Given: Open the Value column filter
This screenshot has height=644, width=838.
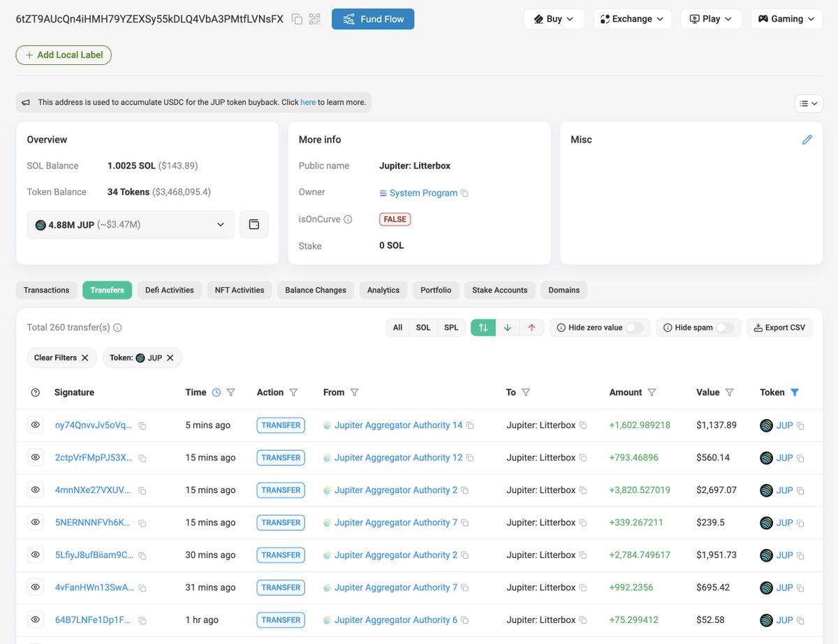Looking at the screenshot, I should (x=730, y=393).
